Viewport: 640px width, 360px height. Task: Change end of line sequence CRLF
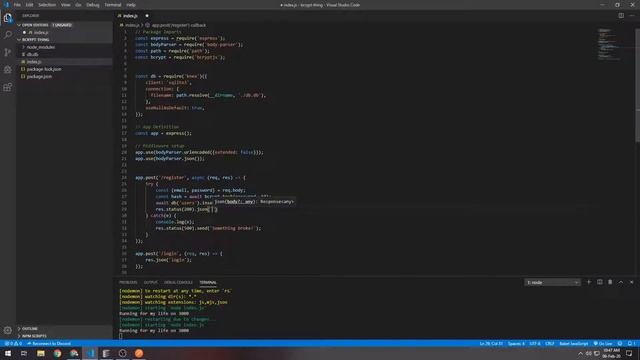point(549,344)
